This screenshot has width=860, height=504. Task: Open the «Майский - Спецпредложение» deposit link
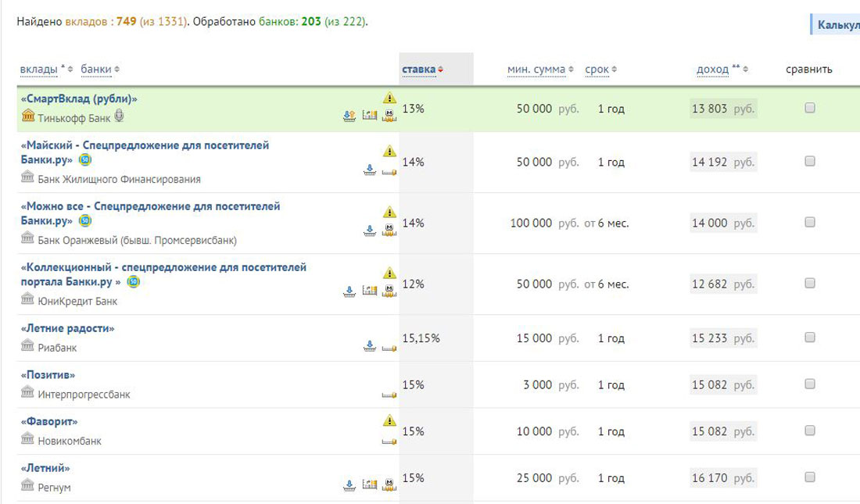(x=145, y=152)
